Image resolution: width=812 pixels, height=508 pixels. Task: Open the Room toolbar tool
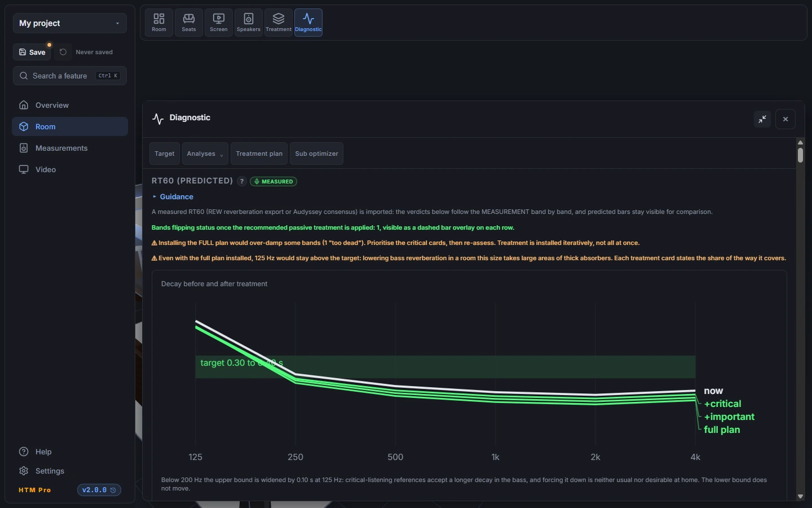pyautogui.click(x=159, y=23)
